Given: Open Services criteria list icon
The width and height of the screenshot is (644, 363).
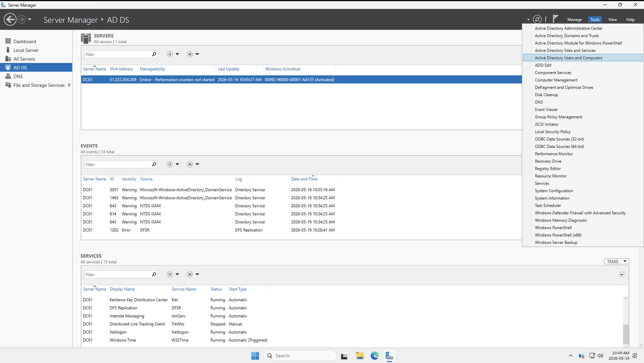Looking at the screenshot, I should 170,274.
